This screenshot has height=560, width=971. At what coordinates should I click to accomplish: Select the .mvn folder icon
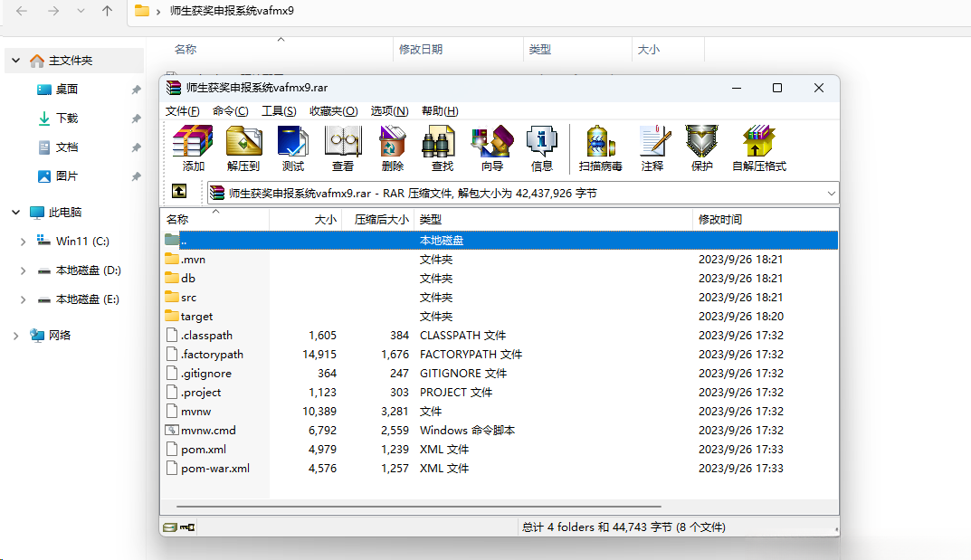point(172,259)
